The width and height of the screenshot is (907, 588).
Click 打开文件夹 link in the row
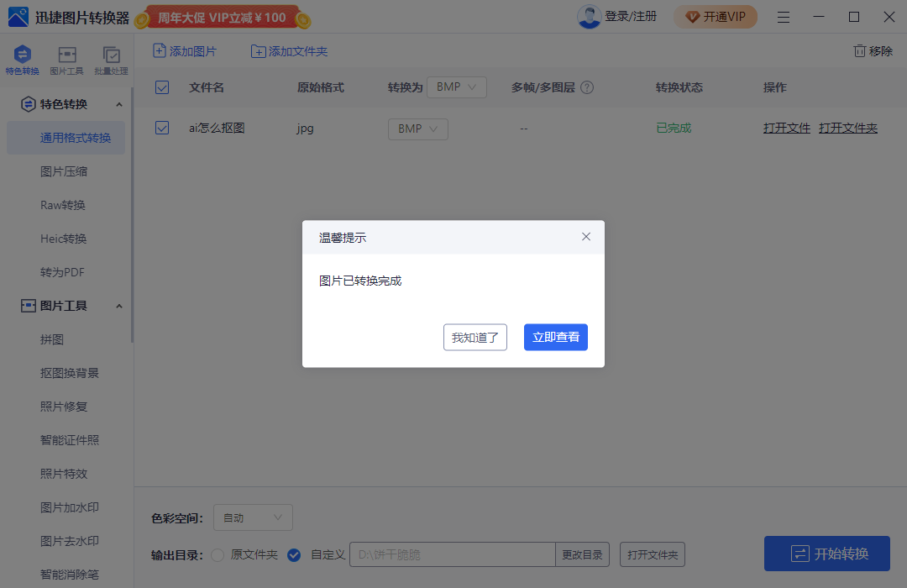(x=848, y=128)
